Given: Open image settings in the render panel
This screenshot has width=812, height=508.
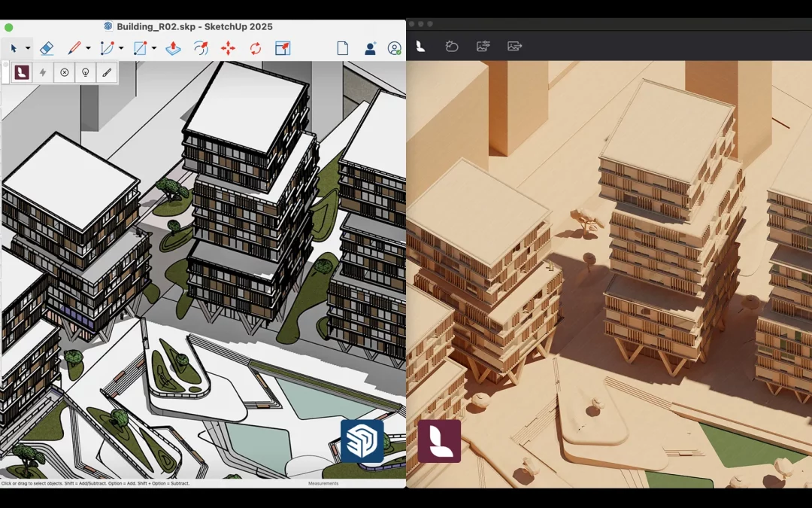Looking at the screenshot, I should click(x=483, y=46).
